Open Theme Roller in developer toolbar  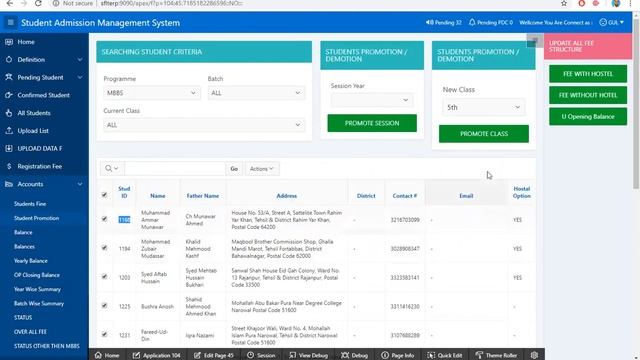pyautogui.click(x=496, y=355)
